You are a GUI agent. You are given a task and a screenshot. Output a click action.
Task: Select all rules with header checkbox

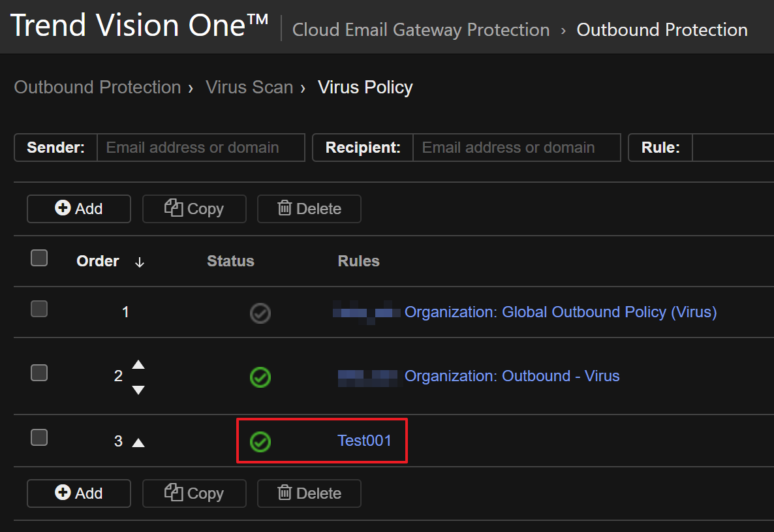39,258
